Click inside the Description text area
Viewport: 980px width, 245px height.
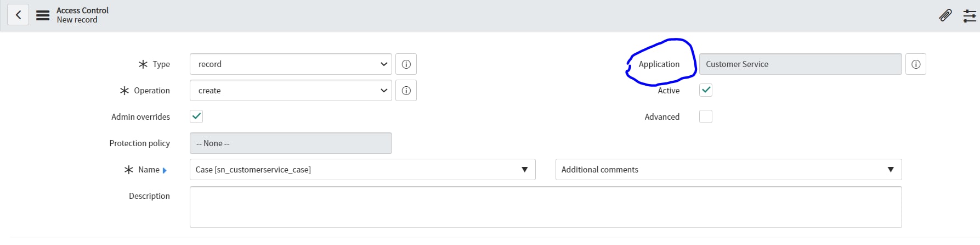546,207
